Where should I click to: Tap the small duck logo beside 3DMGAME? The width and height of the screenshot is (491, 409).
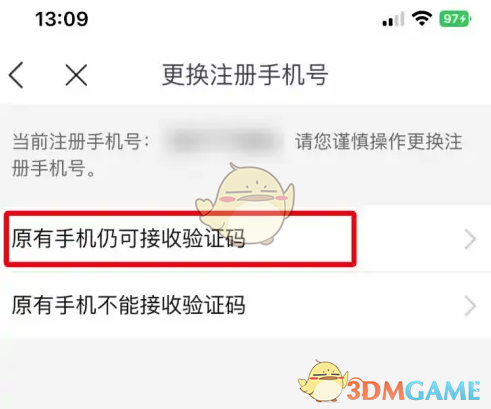coord(323,381)
